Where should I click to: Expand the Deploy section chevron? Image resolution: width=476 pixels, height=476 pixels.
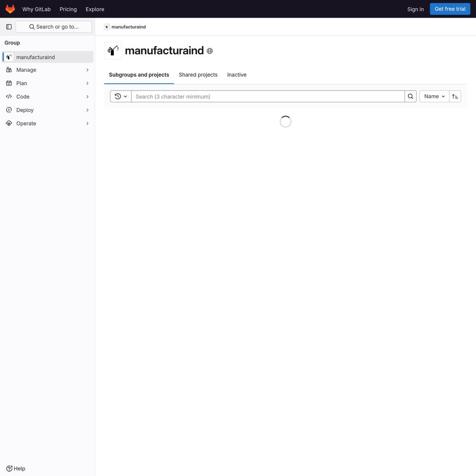(88, 110)
